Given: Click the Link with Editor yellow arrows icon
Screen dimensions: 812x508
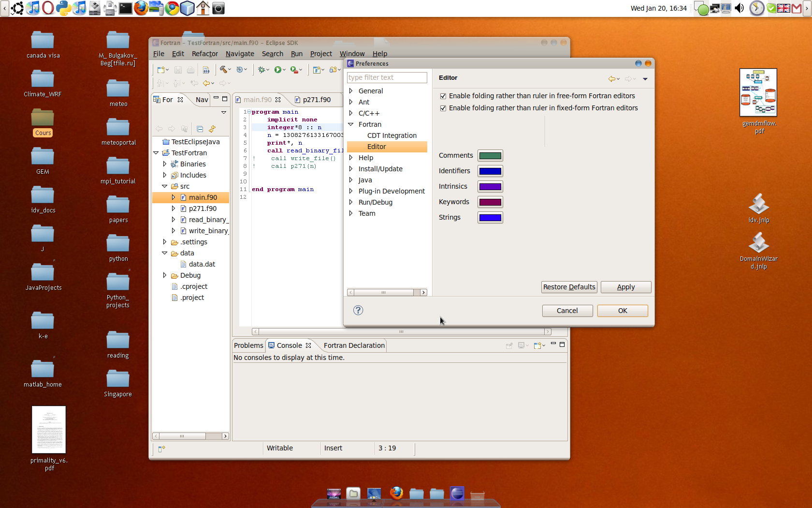Looking at the screenshot, I should [x=212, y=129].
